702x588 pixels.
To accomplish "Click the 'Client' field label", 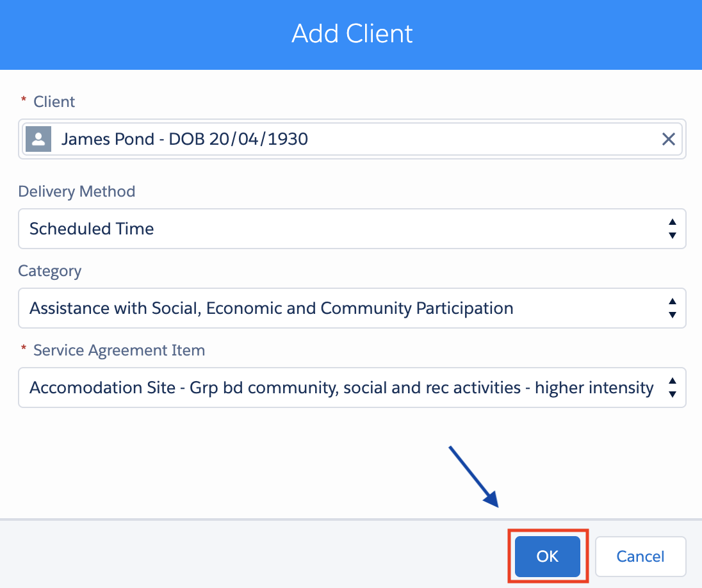I will [x=54, y=102].
